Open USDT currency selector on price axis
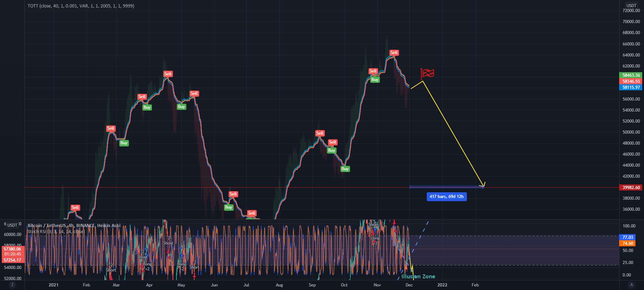This screenshot has height=290, width=644. (631, 5)
